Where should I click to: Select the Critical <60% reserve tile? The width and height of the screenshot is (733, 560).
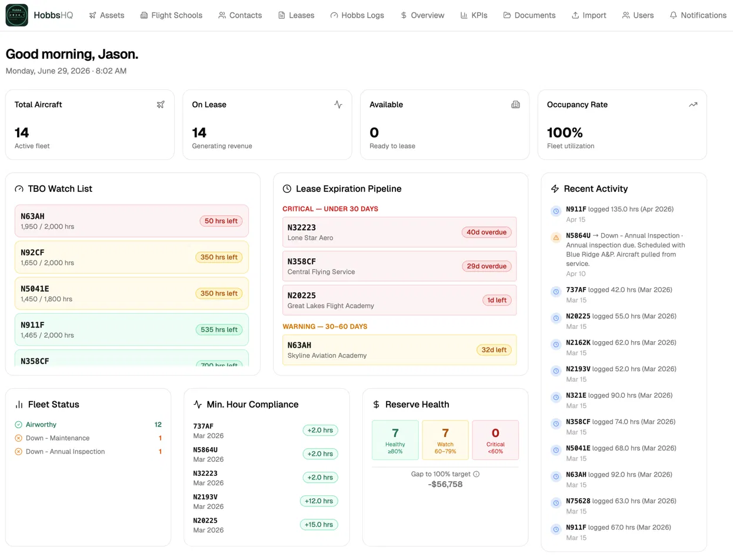point(495,440)
